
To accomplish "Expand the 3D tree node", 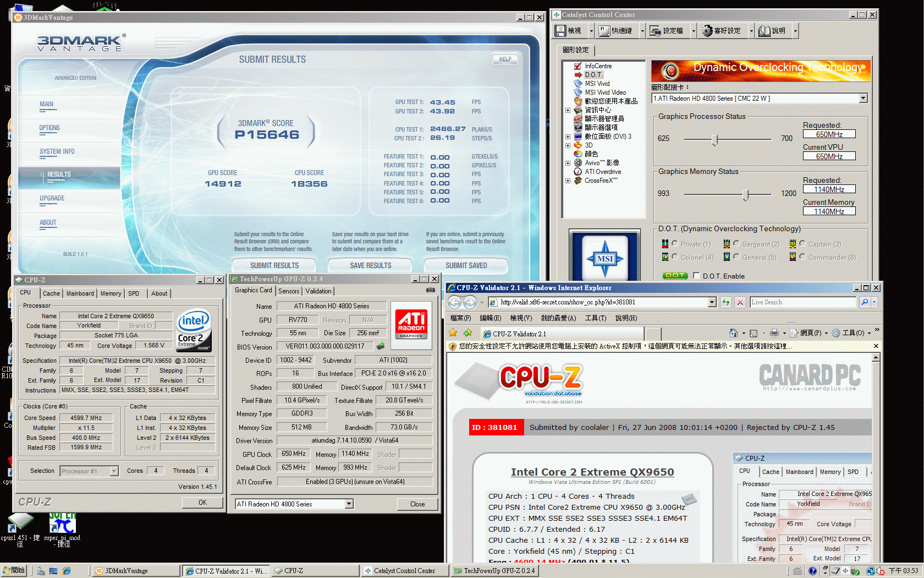I will [x=568, y=145].
